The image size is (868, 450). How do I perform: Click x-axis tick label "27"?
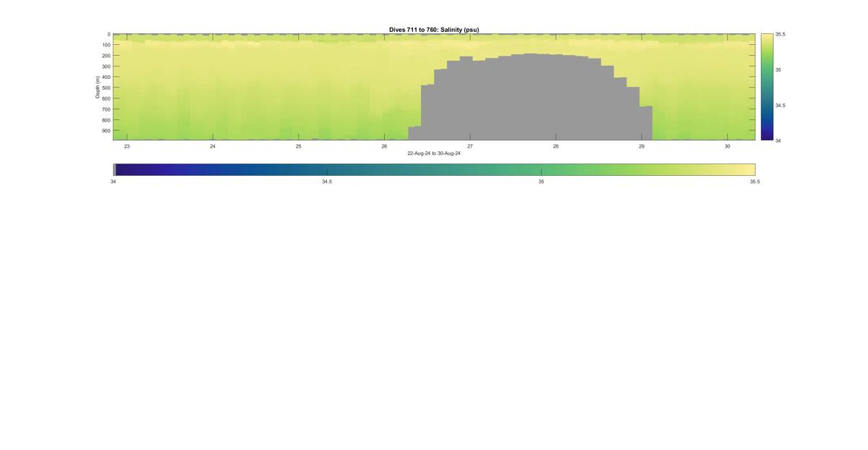(470, 146)
